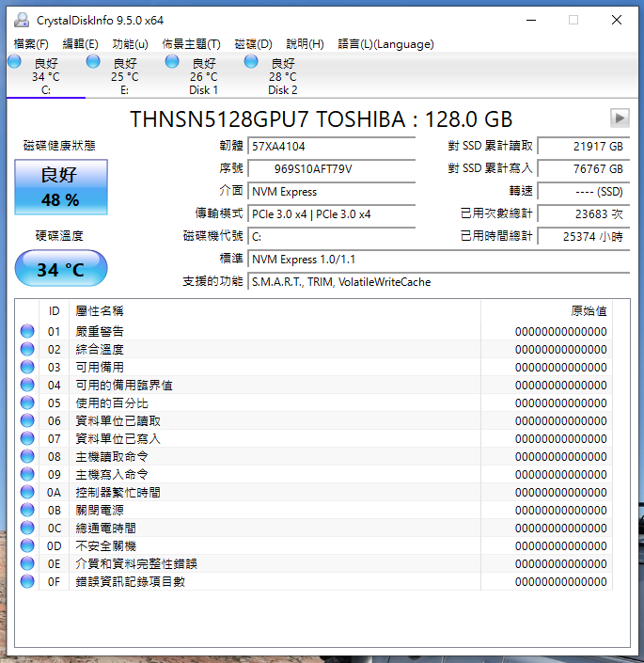Open the 說明(H) menu
Image resolution: width=644 pixels, height=663 pixels.
[x=306, y=44]
